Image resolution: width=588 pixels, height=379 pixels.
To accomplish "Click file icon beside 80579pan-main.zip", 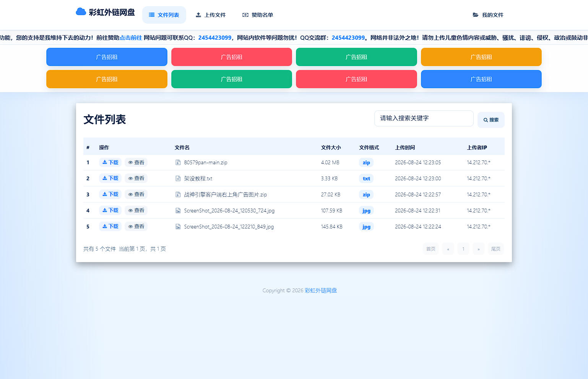I will [x=178, y=162].
